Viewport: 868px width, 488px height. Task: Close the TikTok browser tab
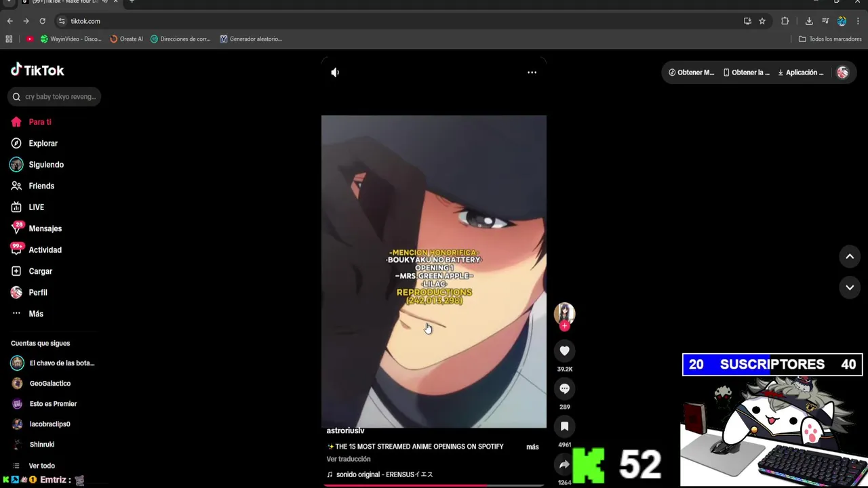pos(115,1)
